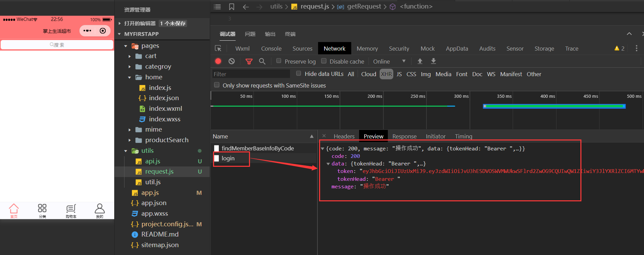Expand the 打开的编辑器 section

coord(119,24)
